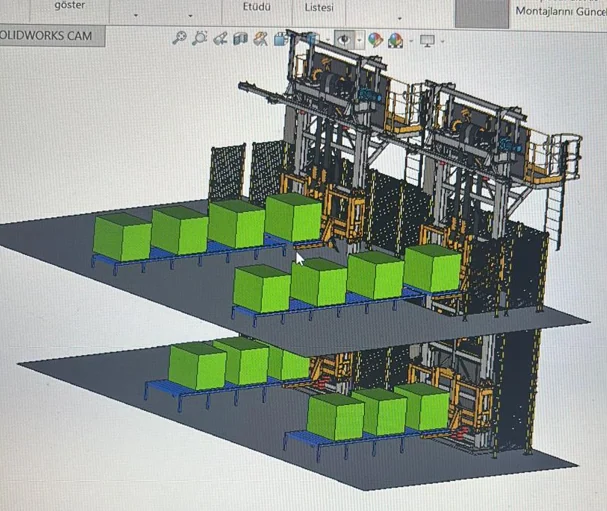This screenshot has width=607, height=511.
Task: Click the Apply Scene icon
Action: click(395, 40)
